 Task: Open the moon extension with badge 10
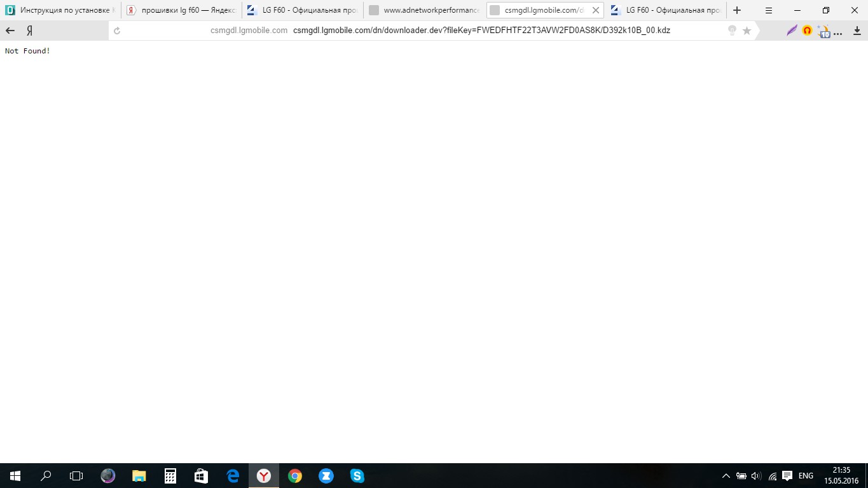(x=824, y=31)
